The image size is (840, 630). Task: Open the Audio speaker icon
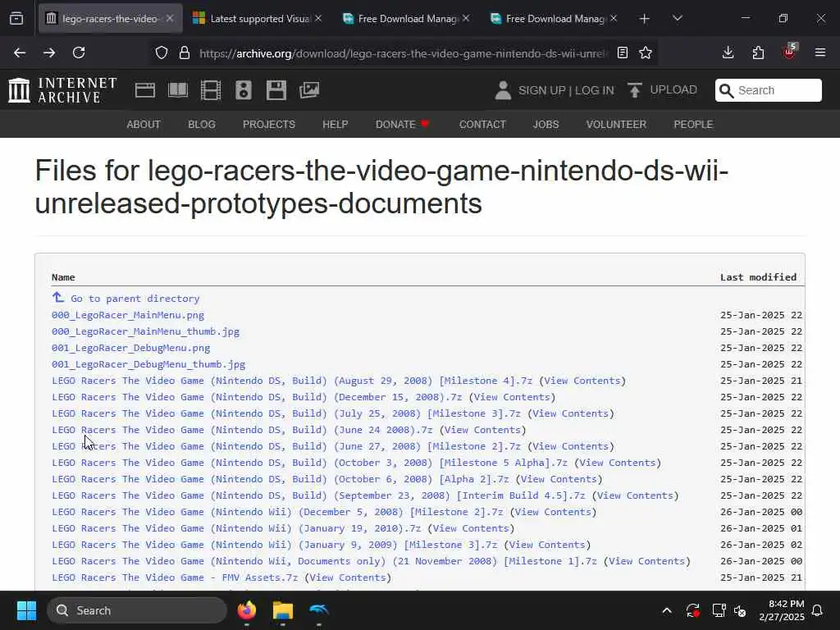[243, 90]
